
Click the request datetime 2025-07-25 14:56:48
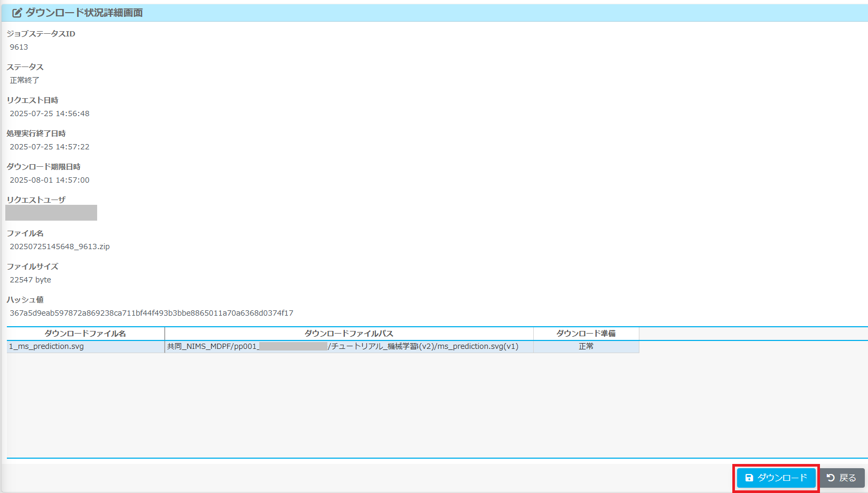(x=50, y=113)
